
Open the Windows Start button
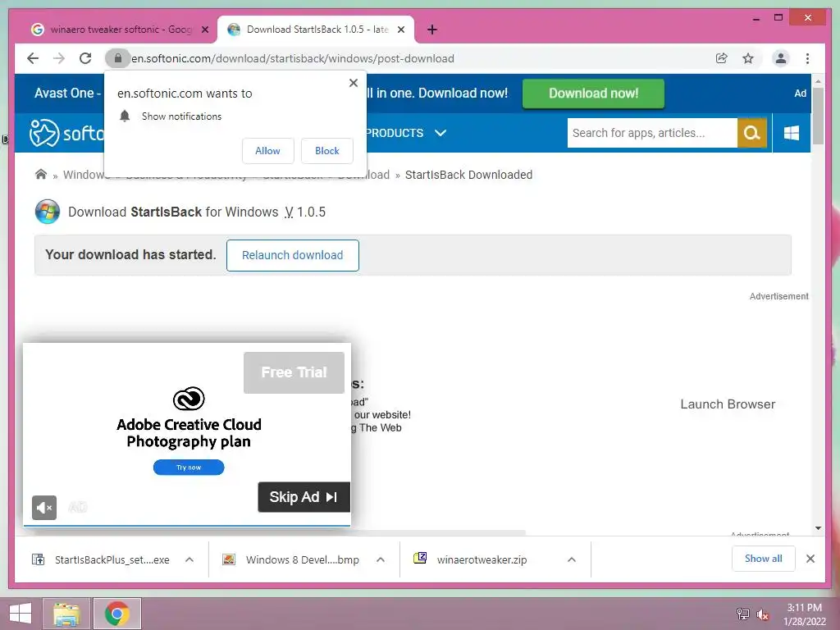click(x=21, y=614)
